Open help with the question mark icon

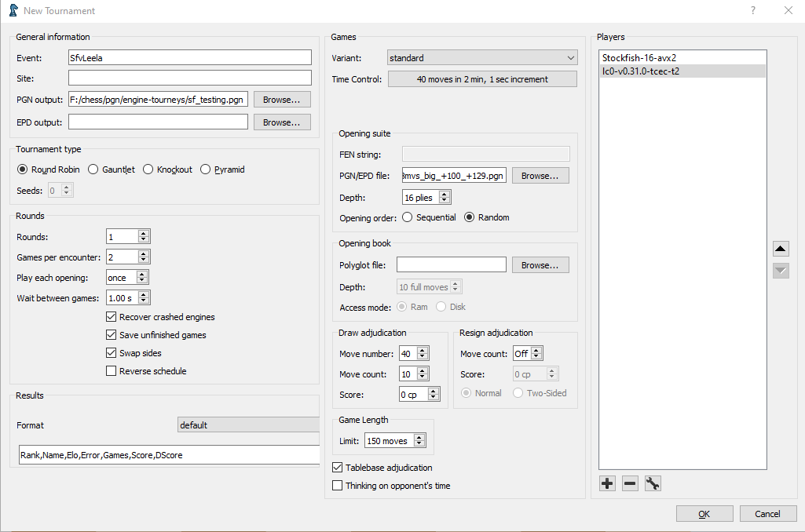click(x=752, y=10)
